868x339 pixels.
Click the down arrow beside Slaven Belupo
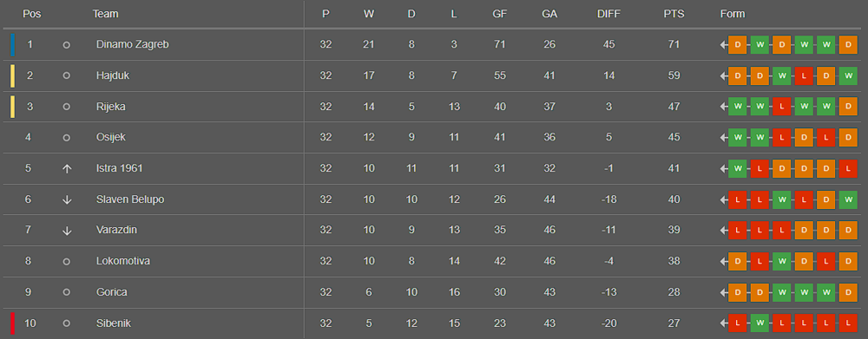(x=67, y=199)
